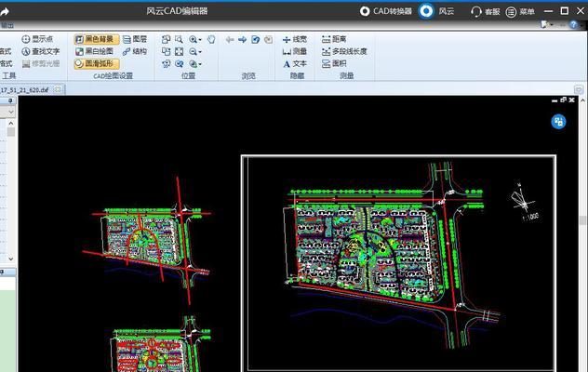The width and height of the screenshot is (588, 372).
Task: Go to next view arrow
Action: pyautogui.click(x=242, y=39)
